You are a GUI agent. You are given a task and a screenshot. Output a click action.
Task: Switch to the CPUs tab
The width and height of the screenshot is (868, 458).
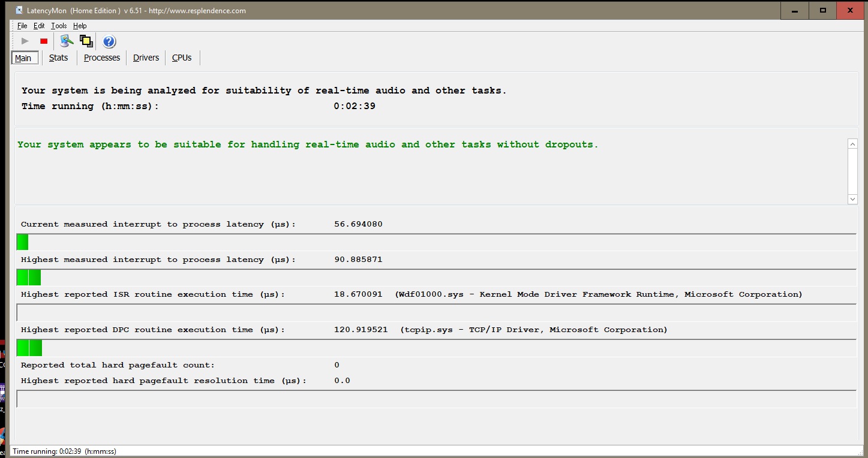click(182, 58)
